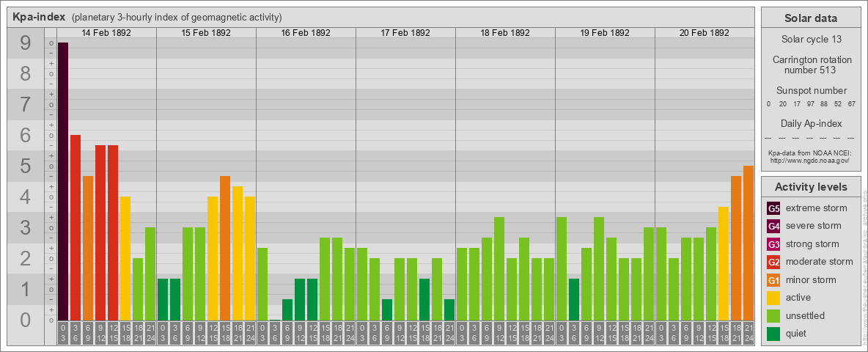868x352 pixels.
Task: Click the '0 3' time label under 14 Feb
Action: (x=63, y=334)
